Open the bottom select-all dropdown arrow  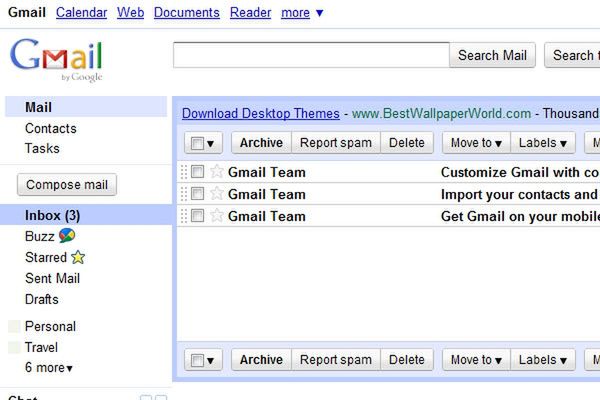210,361
